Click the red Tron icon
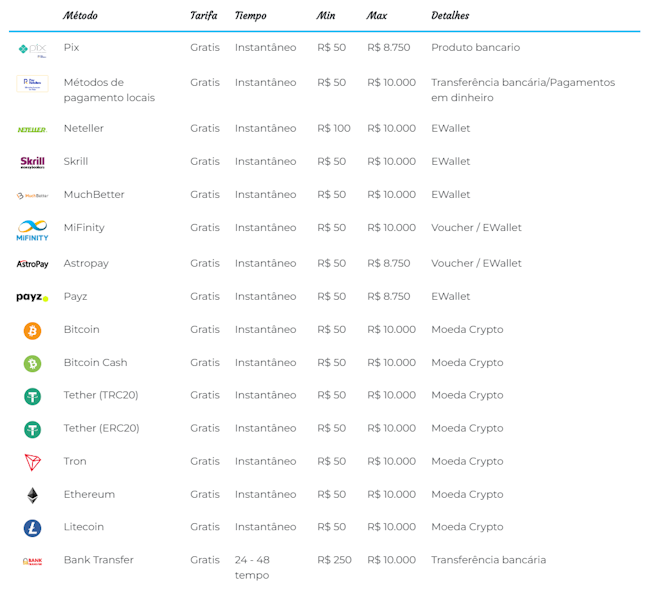Screen dimensions: 650x592 point(32,462)
